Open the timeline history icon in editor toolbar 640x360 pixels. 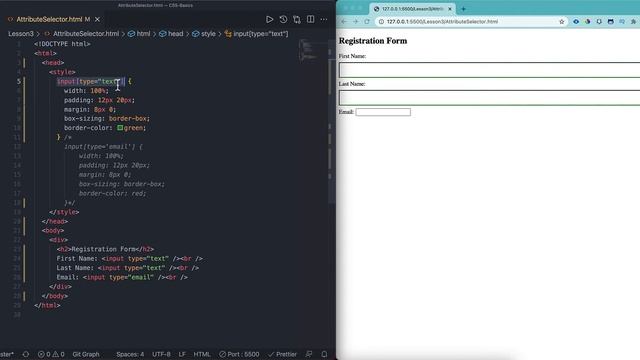point(283,19)
